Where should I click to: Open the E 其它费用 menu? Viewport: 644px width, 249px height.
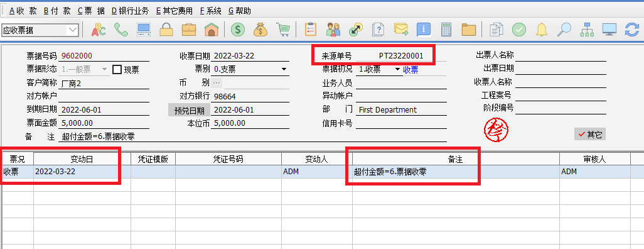pyautogui.click(x=174, y=11)
